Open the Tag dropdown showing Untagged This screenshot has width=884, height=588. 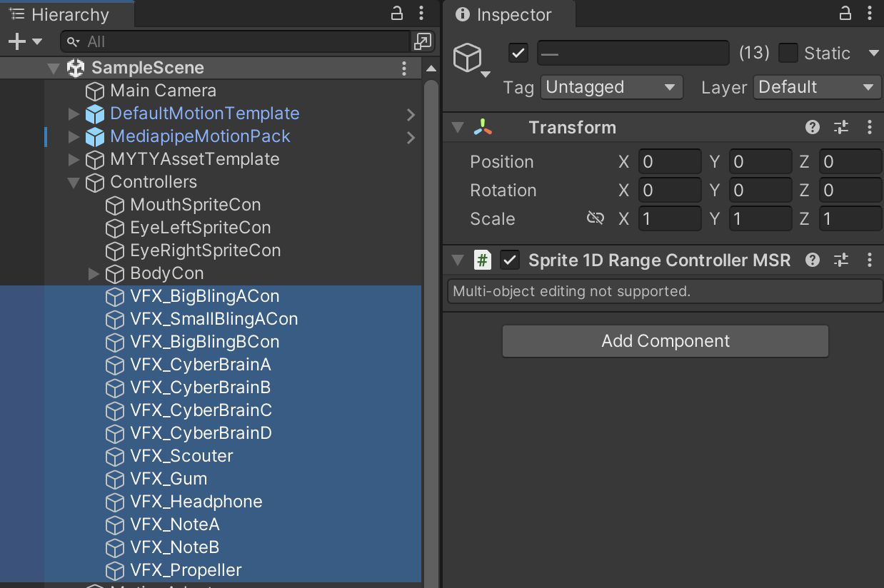[x=611, y=88]
